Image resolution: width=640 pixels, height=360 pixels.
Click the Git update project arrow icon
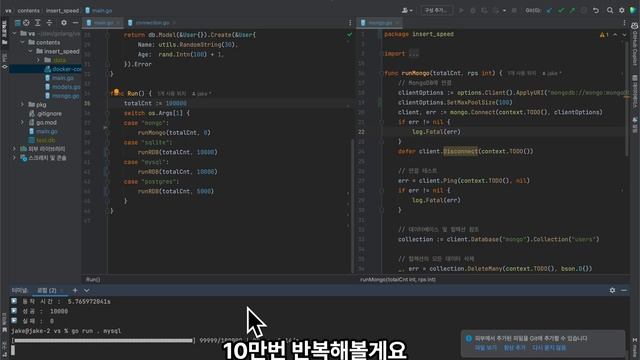point(549,10)
